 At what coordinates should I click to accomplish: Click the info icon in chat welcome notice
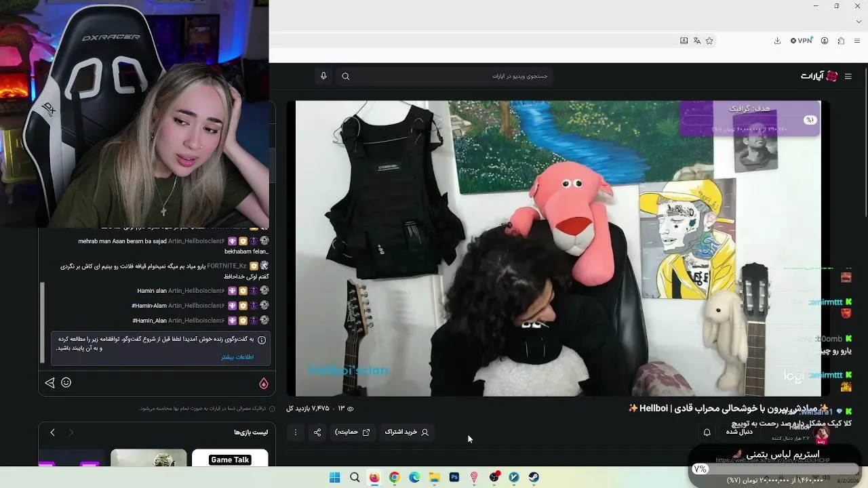coord(262,340)
